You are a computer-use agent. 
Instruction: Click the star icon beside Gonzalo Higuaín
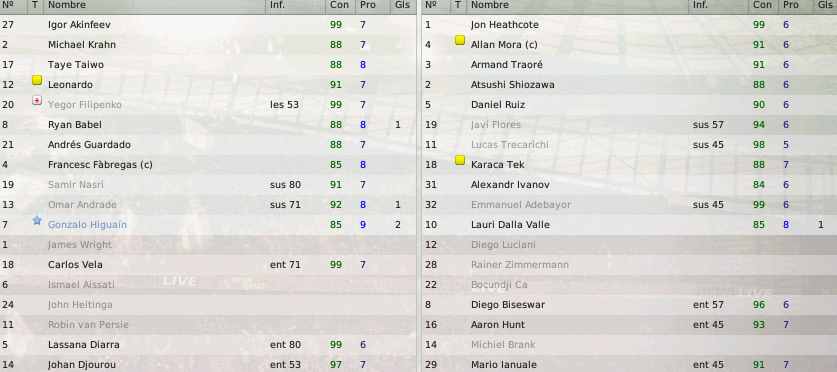37,220
